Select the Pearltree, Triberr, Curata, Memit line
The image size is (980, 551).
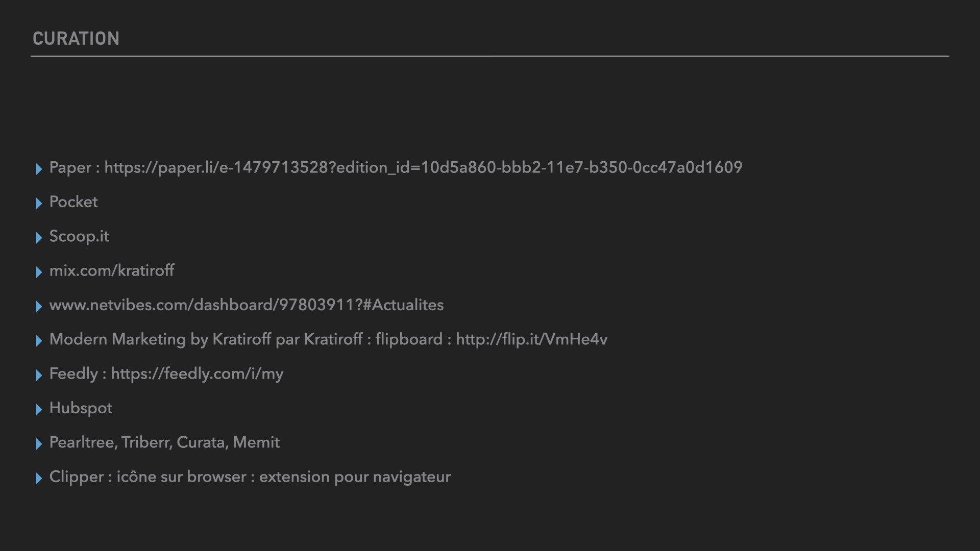[x=164, y=442]
